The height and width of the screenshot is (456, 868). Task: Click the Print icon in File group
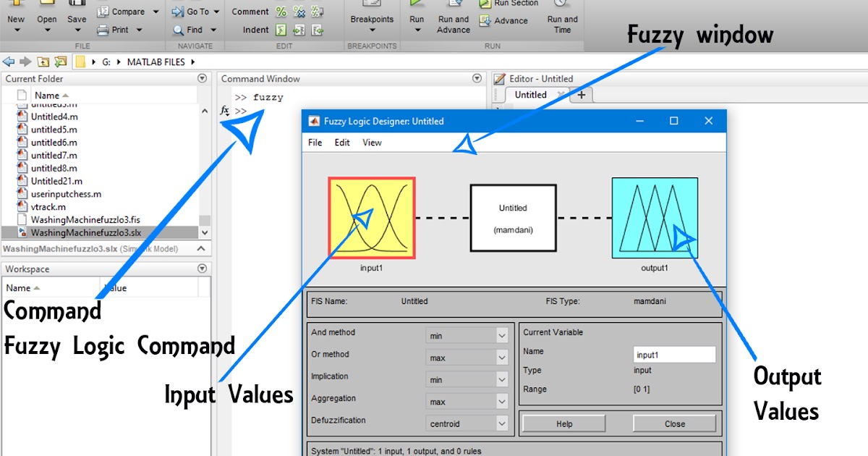[x=103, y=30]
